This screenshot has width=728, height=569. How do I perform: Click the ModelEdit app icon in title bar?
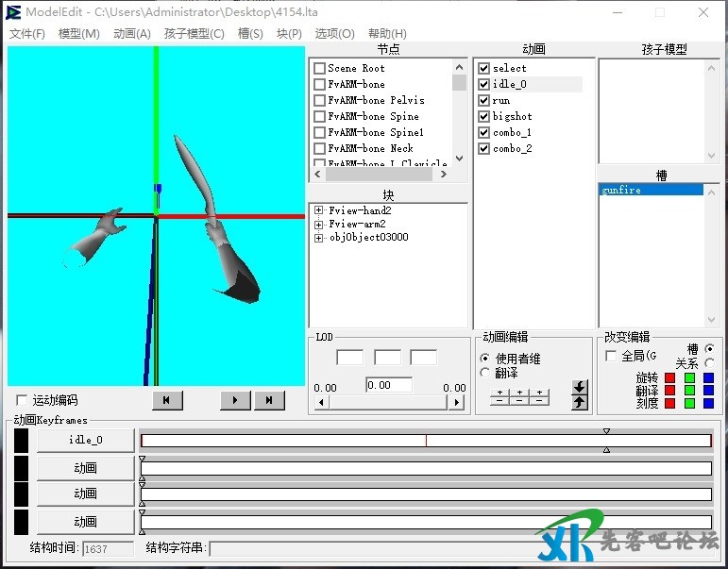13,12
